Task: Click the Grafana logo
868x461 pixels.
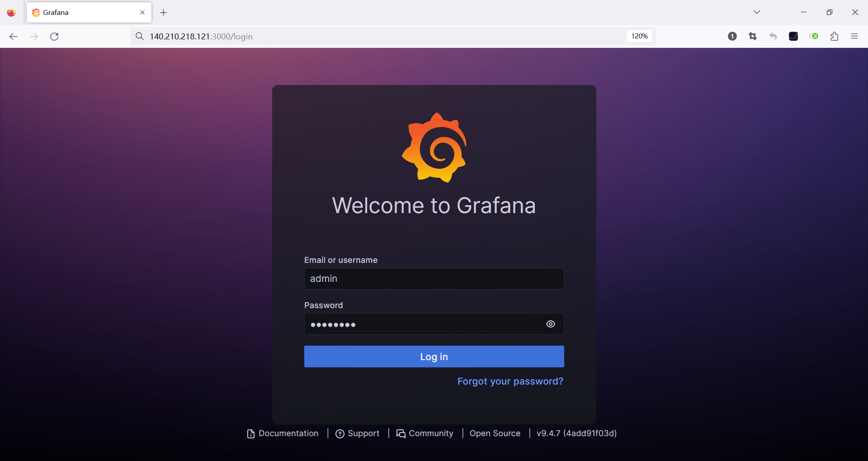Action: (x=434, y=147)
